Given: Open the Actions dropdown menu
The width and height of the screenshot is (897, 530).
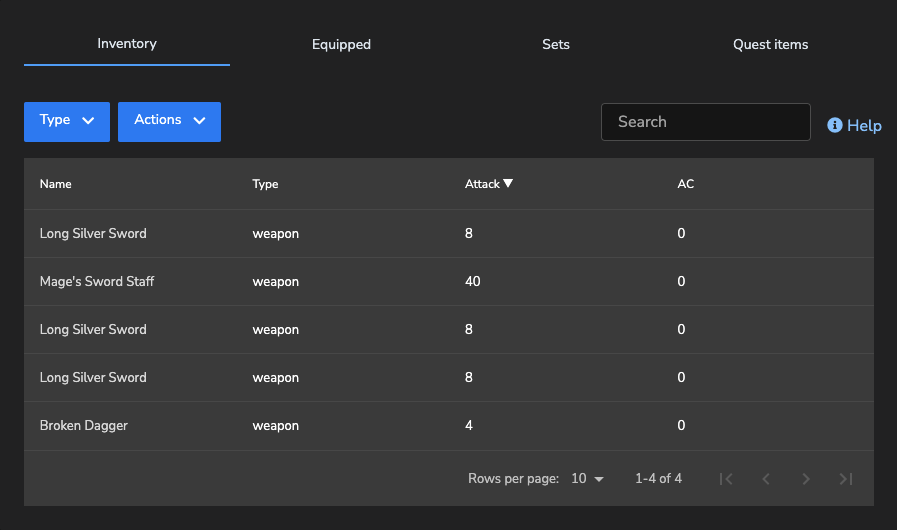Looking at the screenshot, I should point(169,121).
